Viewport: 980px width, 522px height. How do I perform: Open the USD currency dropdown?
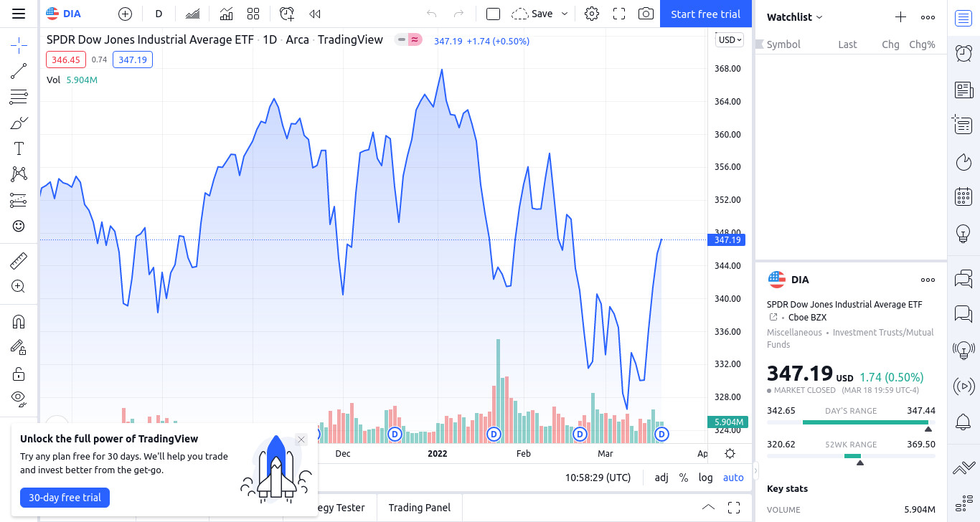(730, 40)
